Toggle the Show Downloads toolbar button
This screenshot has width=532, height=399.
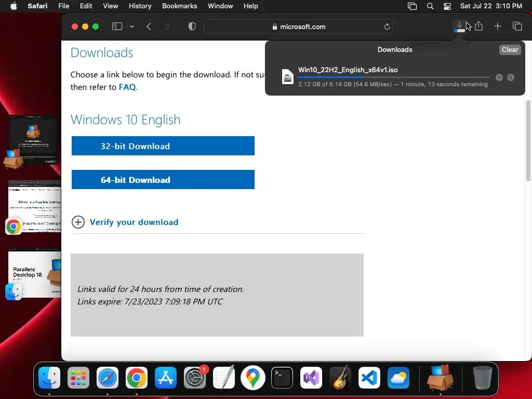(459, 26)
